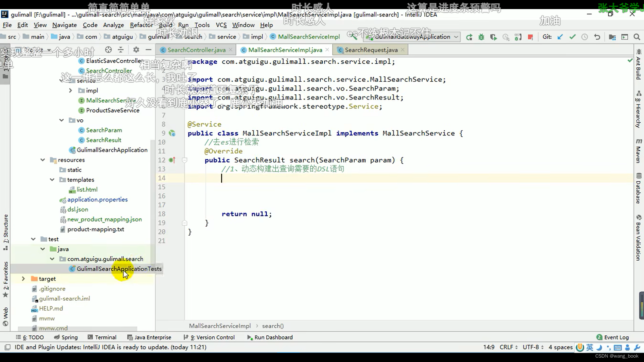Open line separator CRLF selector
The width and height of the screenshot is (644, 362).
coord(508,347)
